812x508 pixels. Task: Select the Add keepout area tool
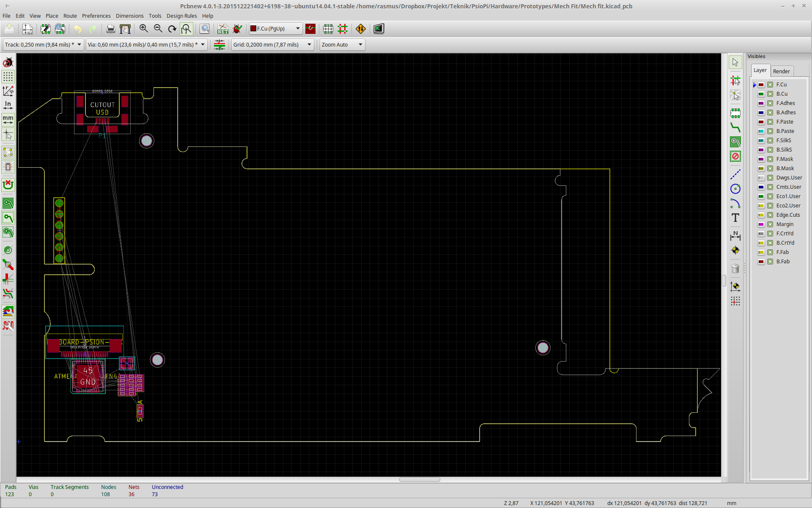click(x=735, y=157)
